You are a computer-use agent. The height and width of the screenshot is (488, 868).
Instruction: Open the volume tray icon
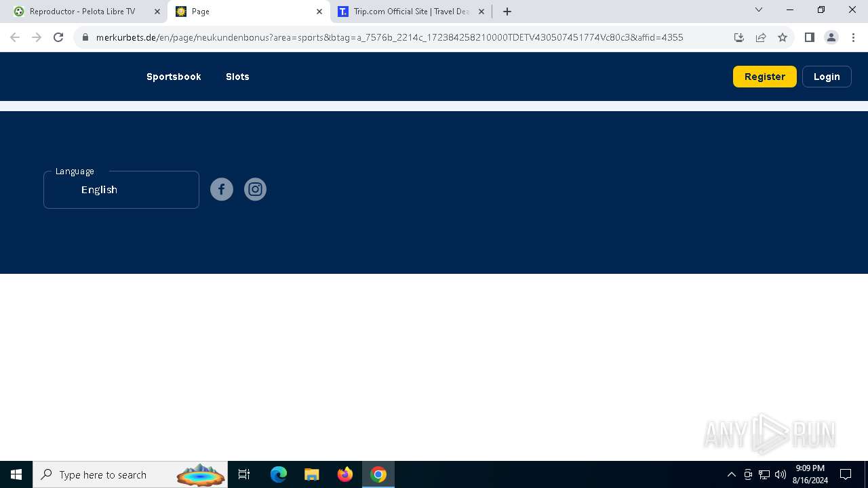[x=781, y=474]
